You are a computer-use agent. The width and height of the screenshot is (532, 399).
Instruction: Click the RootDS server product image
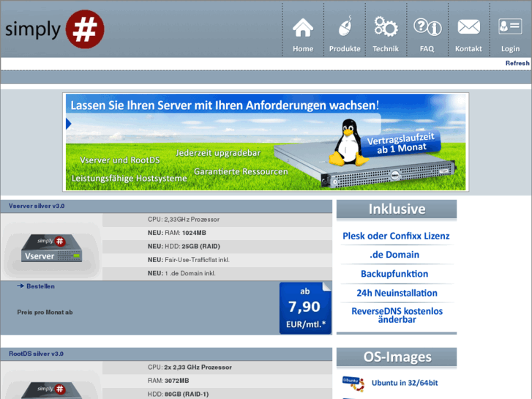pyautogui.click(x=51, y=390)
